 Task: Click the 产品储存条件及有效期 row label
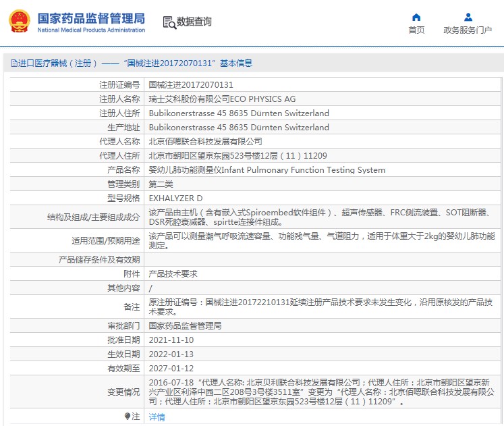[x=99, y=259]
